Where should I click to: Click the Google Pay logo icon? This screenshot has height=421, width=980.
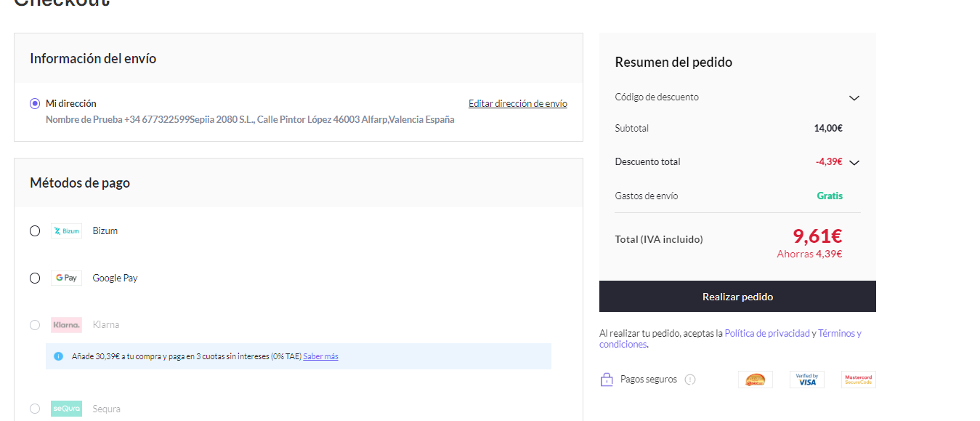click(x=66, y=278)
